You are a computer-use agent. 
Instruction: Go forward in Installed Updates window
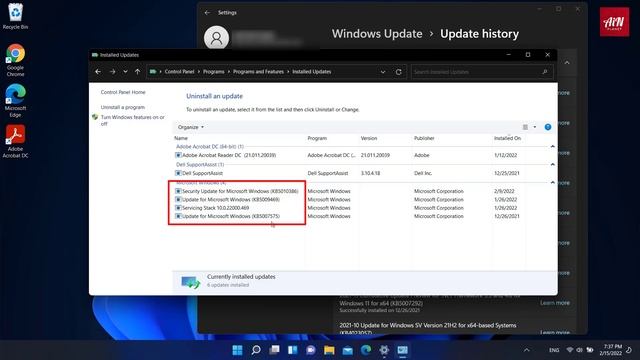click(112, 72)
